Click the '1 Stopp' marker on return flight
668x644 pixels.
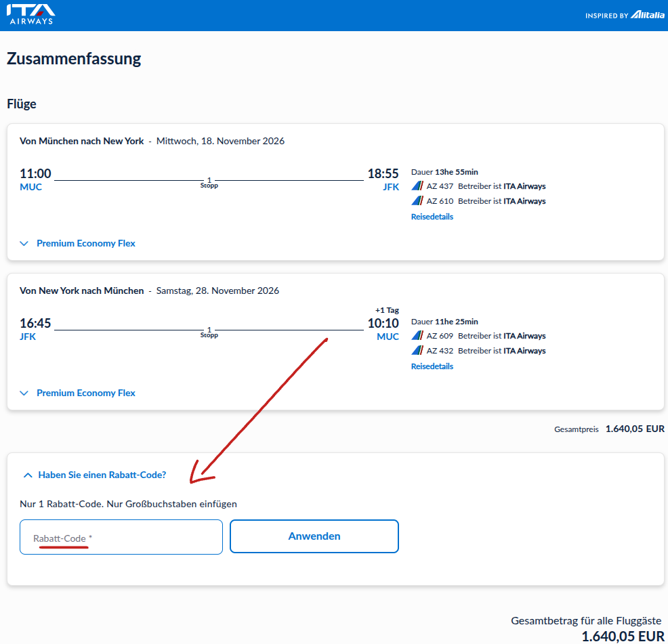[x=209, y=332]
